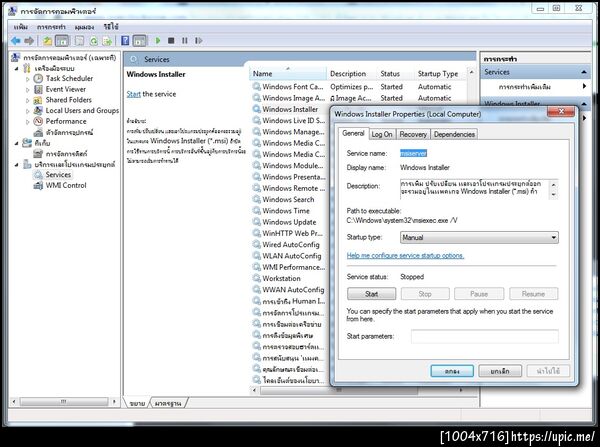Select Local Users and Groups node

82,111
